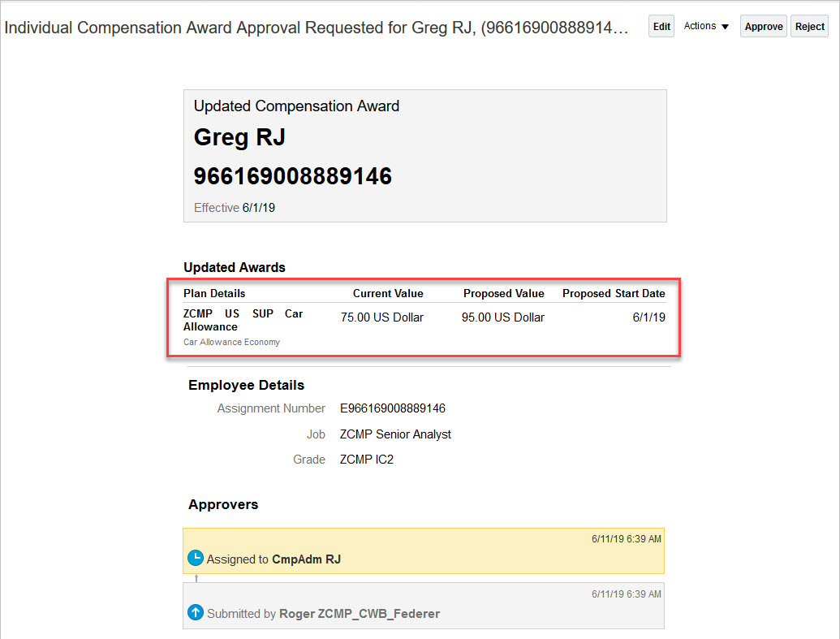Click the Current Value column header
The height and width of the screenshot is (639, 840).
click(388, 293)
